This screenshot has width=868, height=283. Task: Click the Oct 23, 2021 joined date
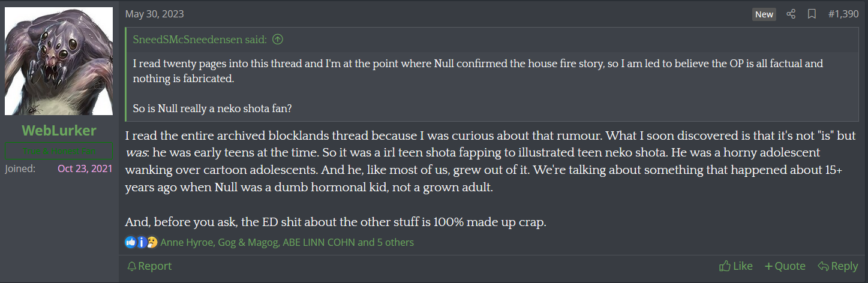[85, 168]
